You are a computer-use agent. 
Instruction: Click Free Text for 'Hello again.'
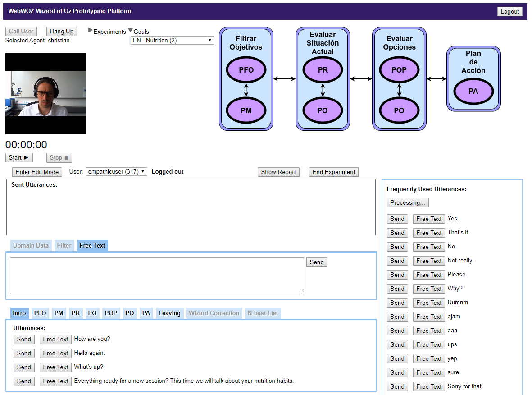[x=56, y=353]
